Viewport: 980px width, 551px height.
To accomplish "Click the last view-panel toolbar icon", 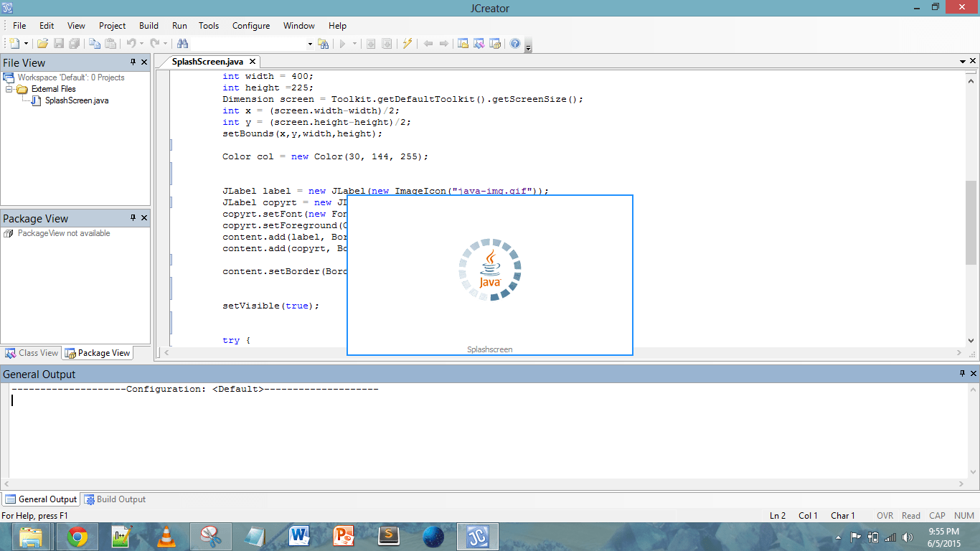I will [495, 44].
